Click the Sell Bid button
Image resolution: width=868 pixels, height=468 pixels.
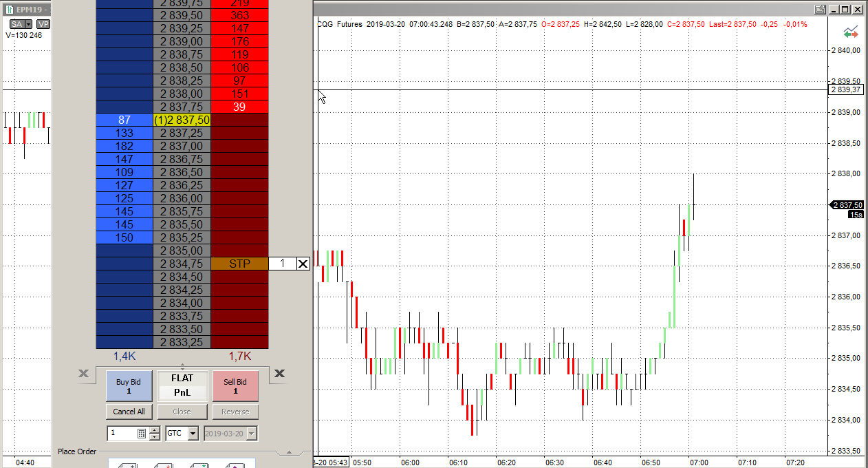pyautogui.click(x=235, y=386)
